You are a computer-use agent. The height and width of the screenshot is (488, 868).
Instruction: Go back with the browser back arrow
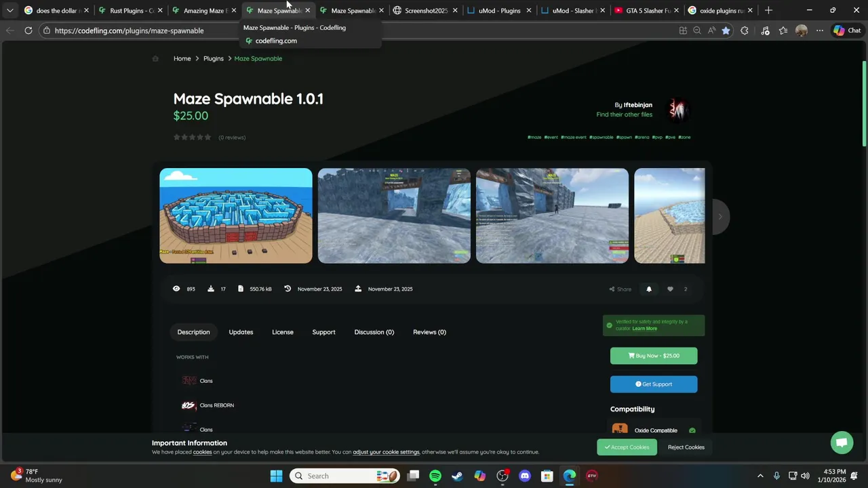pos(9,30)
